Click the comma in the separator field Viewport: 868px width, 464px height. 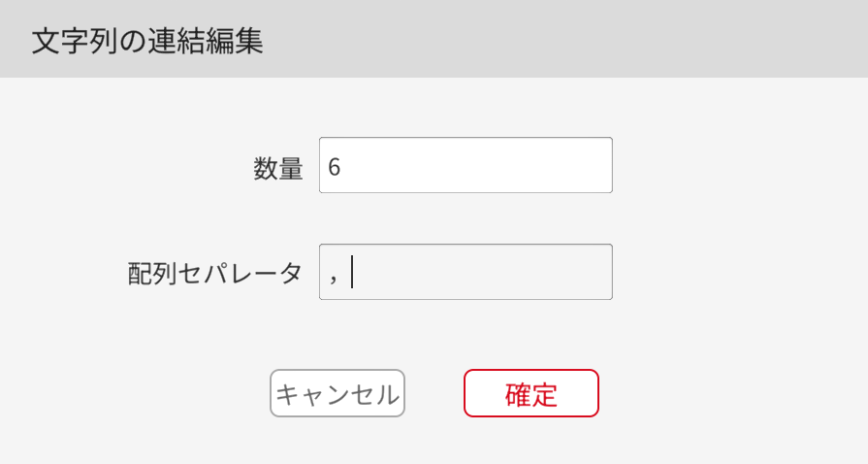click(x=333, y=276)
